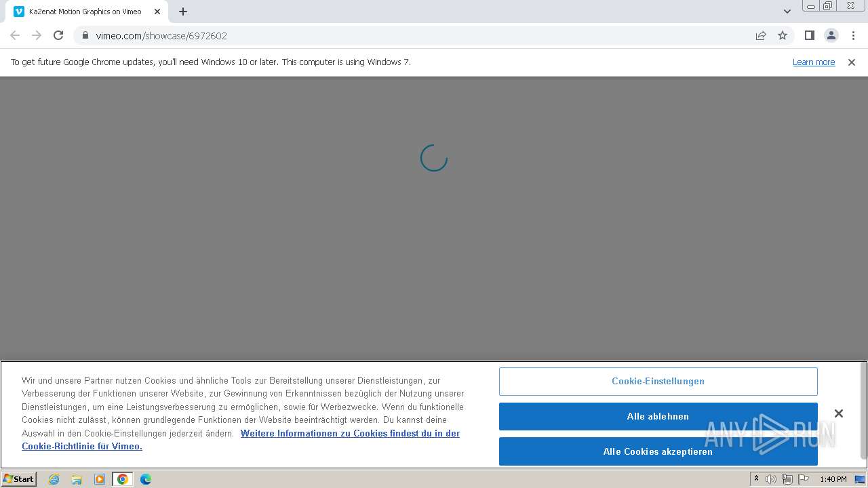Share this page icon in address bar
The image size is (868, 488).
pos(761,35)
